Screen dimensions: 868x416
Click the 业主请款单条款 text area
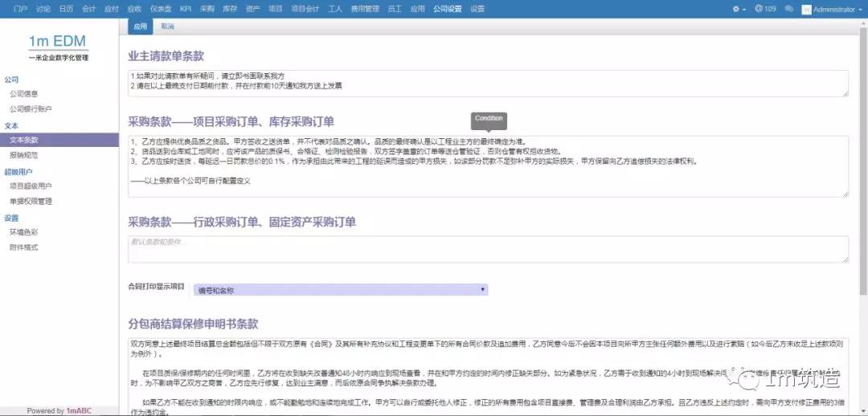(487, 83)
